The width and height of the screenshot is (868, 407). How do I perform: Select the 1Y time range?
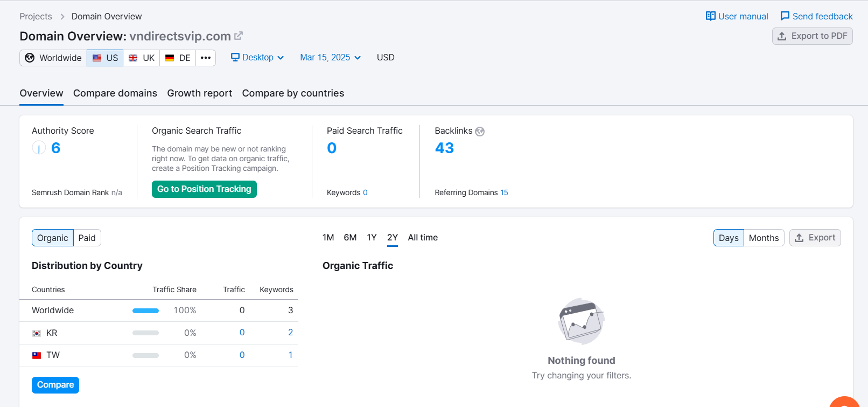(372, 238)
